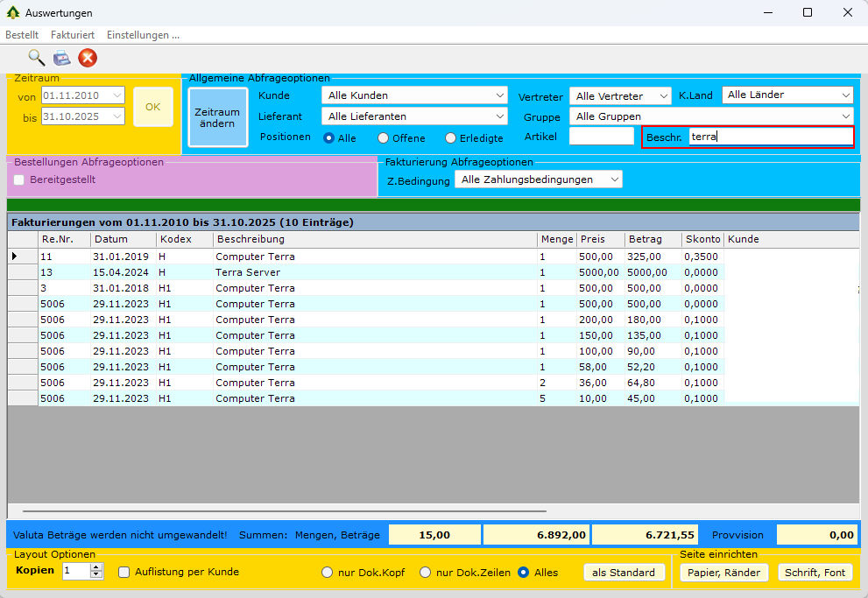Click the magnifying glass preview icon
Viewport: 868px width, 598px height.
(x=36, y=58)
